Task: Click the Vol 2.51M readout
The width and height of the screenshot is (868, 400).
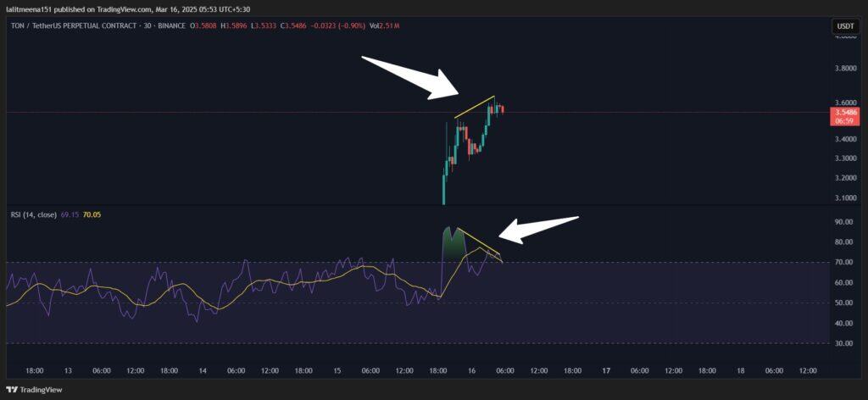Action: coord(385,26)
